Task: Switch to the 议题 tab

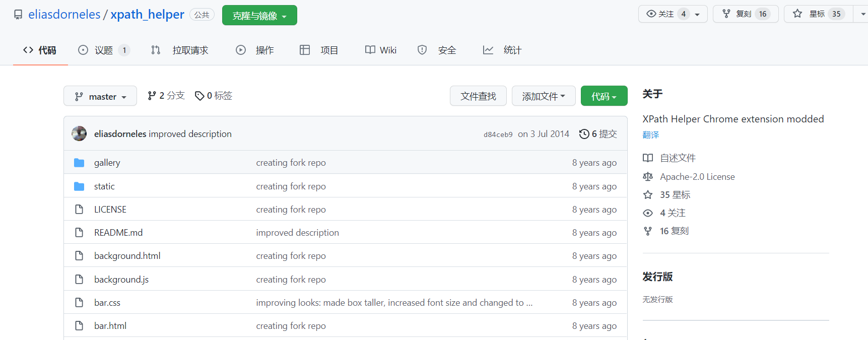Action: pos(104,50)
